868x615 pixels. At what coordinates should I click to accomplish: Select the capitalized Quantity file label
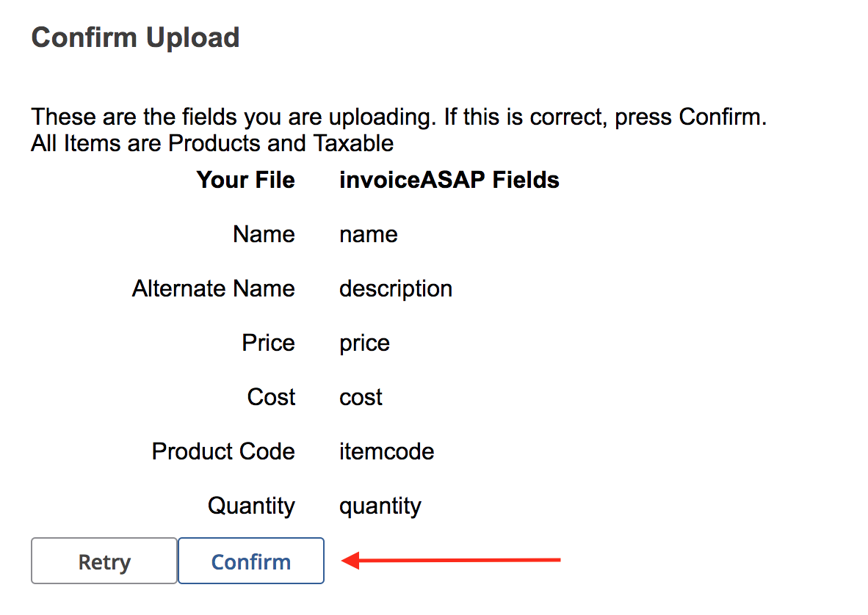(251, 506)
